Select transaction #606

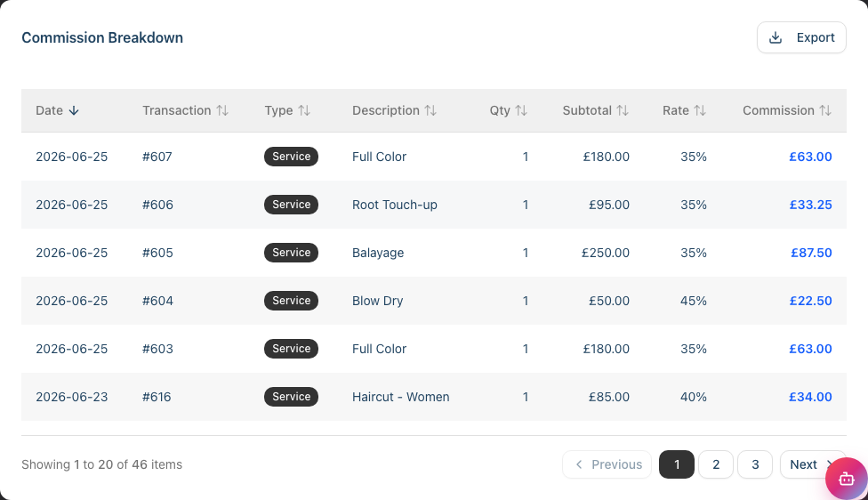(x=157, y=205)
